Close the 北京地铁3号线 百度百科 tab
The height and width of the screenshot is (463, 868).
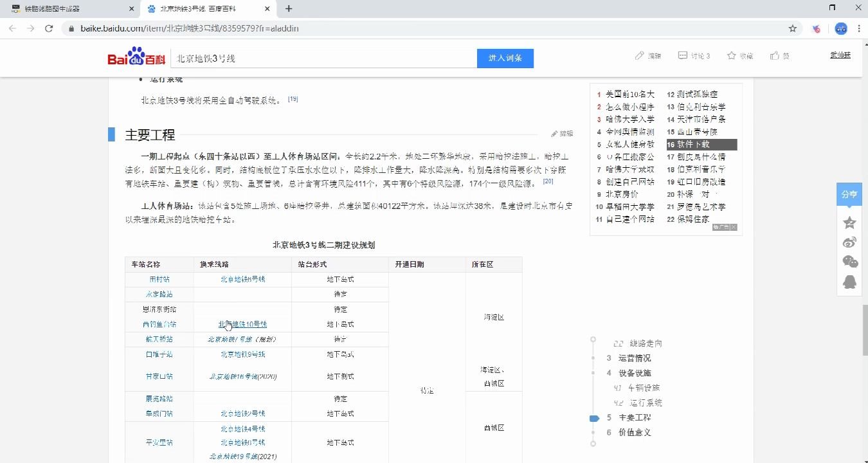pos(267,8)
